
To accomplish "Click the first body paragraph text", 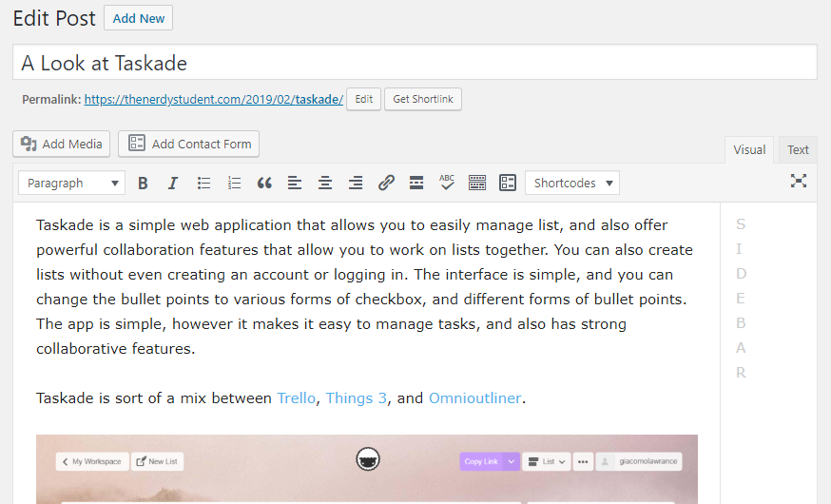I will click(x=364, y=287).
